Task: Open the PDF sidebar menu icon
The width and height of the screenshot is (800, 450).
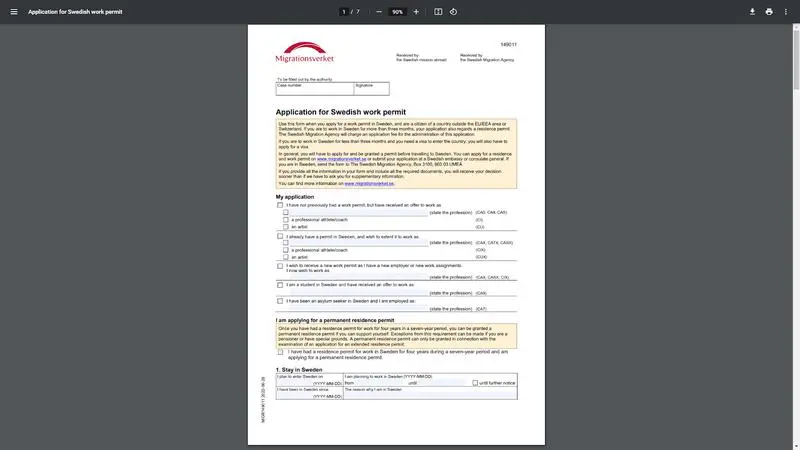Action: pos(13,12)
